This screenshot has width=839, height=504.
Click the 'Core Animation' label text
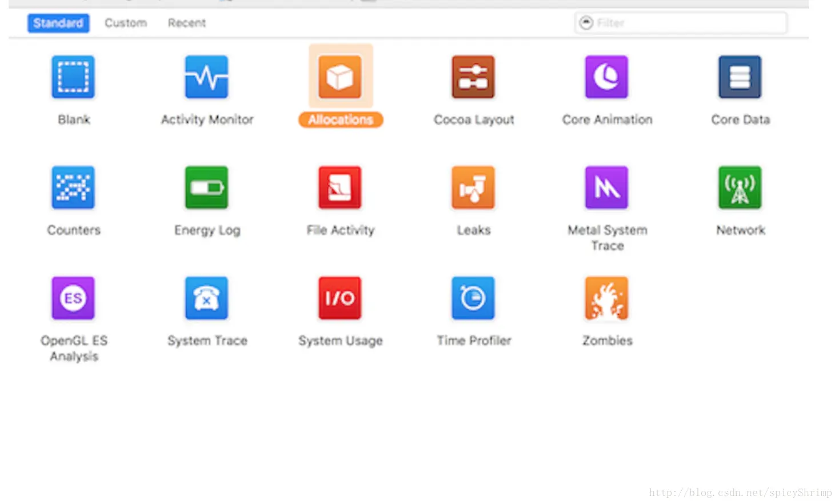607,119
